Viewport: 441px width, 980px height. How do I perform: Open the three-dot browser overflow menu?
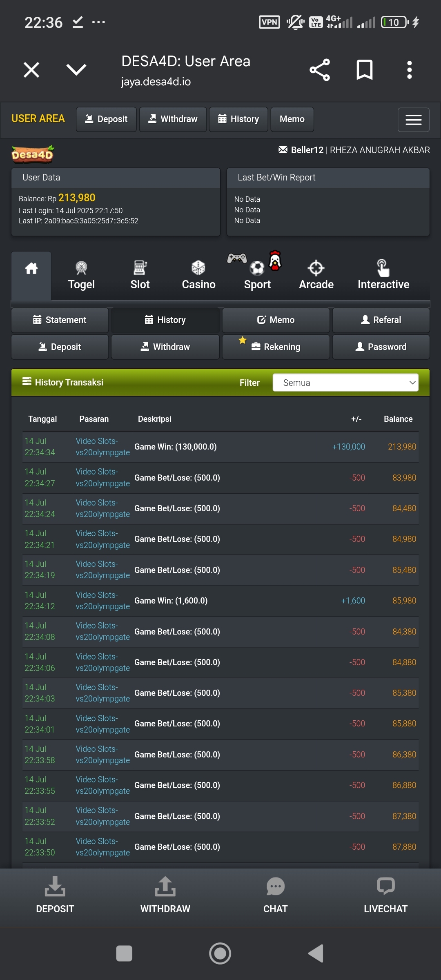click(x=409, y=70)
